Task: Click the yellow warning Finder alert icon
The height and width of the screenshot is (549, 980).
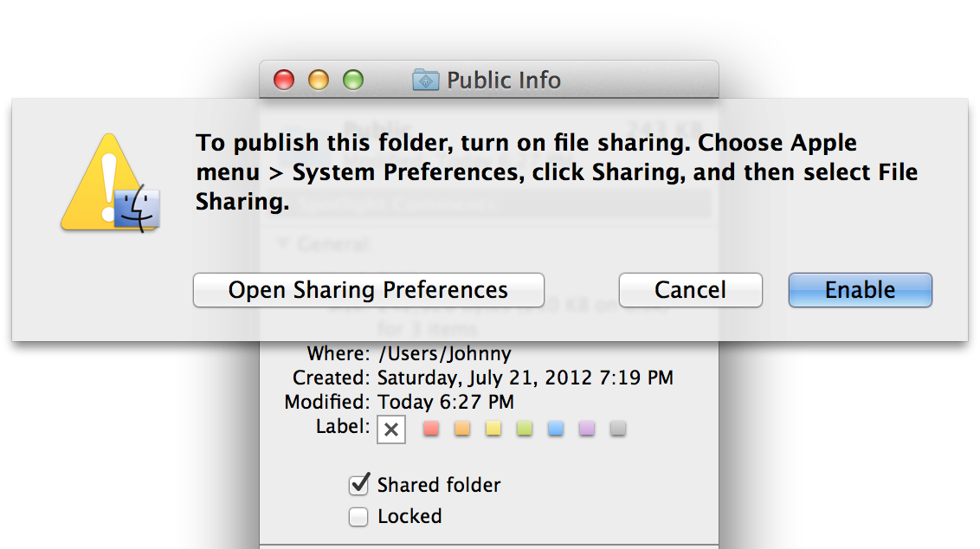Action: point(111,183)
